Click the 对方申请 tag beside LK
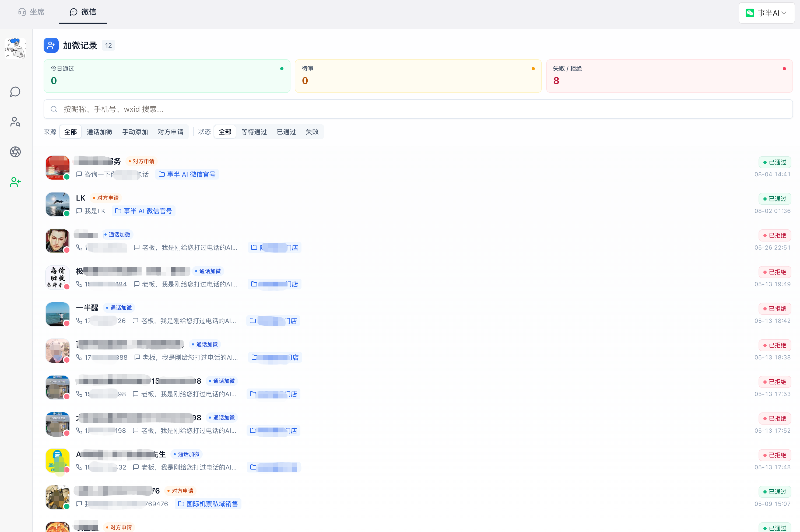 tap(106, 198)
